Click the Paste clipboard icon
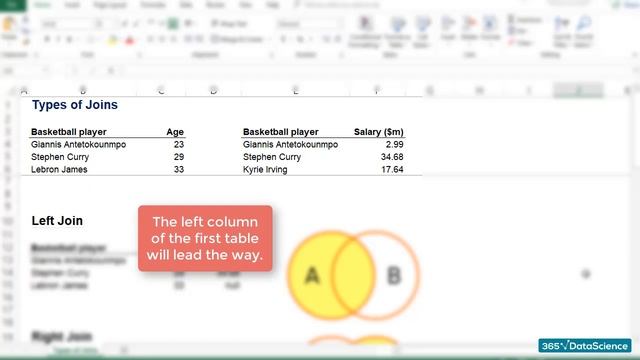640x360 pixels. coord(8,25)
